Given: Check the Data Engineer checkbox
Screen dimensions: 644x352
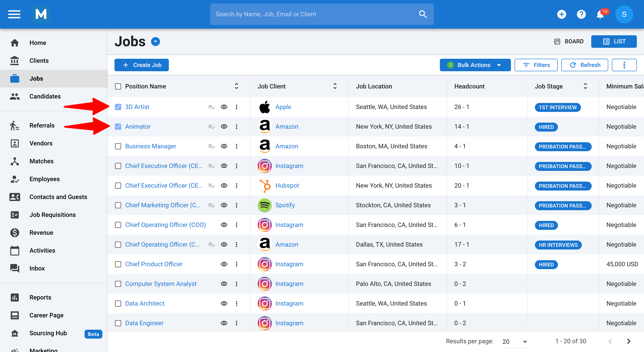Looking at the screenshot, I should click(x=118, y=323).
